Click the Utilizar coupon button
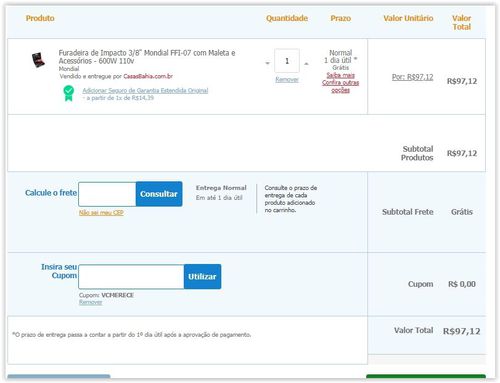 202,277
